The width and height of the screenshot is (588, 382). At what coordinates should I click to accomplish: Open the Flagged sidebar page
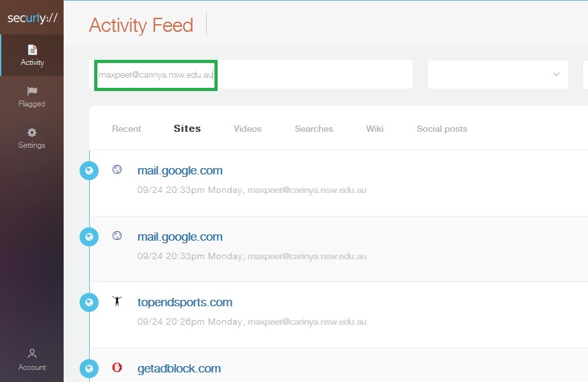tap(32, 97)
